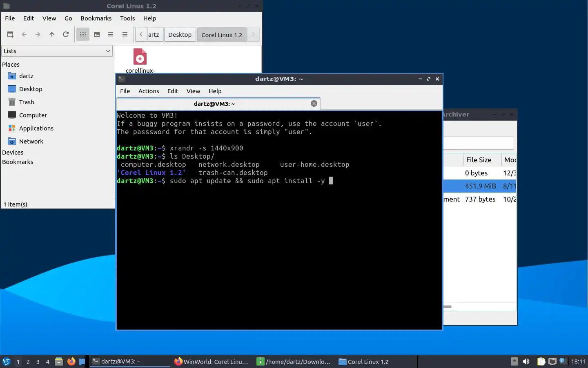Image resolution: width=588 pixels, height=368 pixels.
Task: Switch to workspace 2
Action: click(28, 362)
